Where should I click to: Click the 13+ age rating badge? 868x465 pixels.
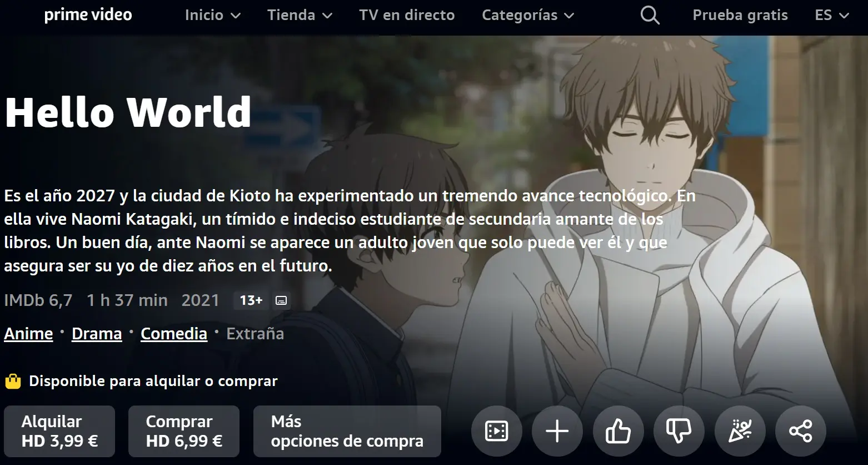pyautogui.click(x=251, y=300)
